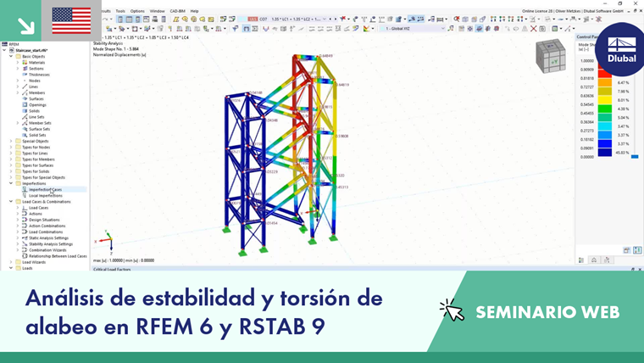Select Solid Sets tree item
The image size is (644, 363).
tap(37, 135)
